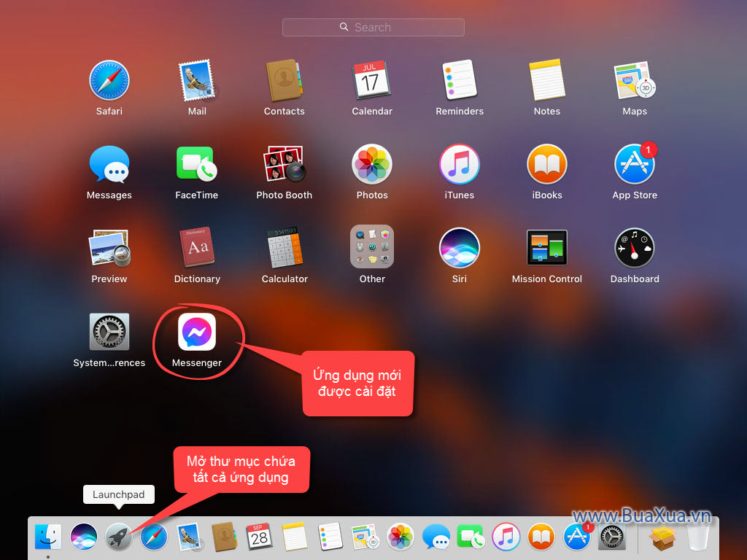Open Notes pad icon in the Dock

pos(295,537)
